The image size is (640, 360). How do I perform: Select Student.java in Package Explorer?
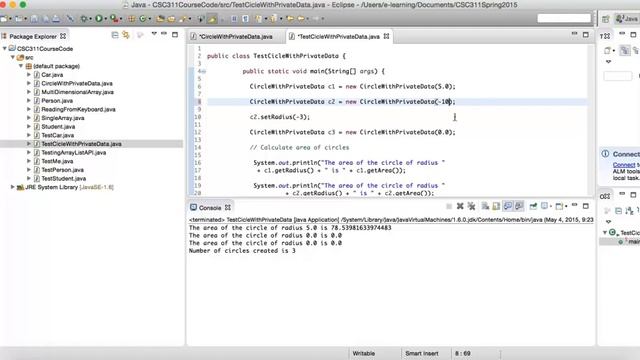coord(58,127)
